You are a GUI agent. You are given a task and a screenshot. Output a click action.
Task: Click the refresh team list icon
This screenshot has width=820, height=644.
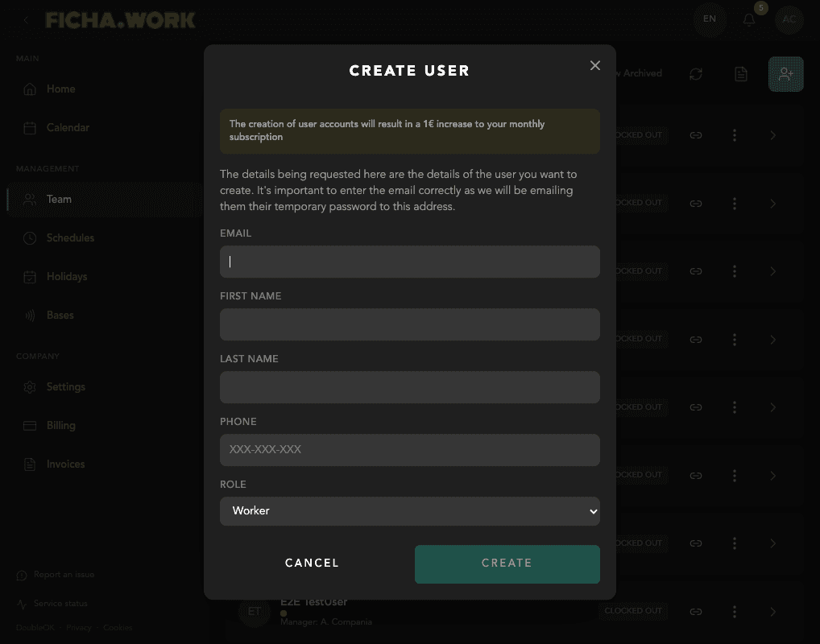[695, 74]
